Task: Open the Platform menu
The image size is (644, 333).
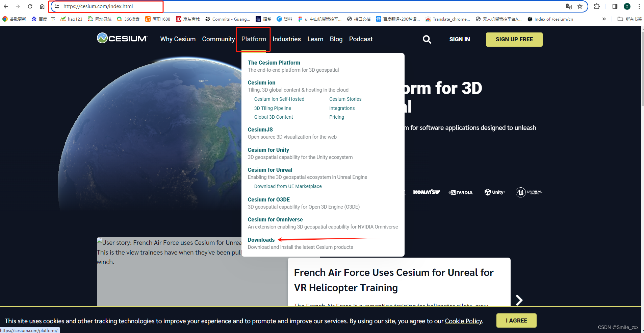Action: click(x=254, y=39)
